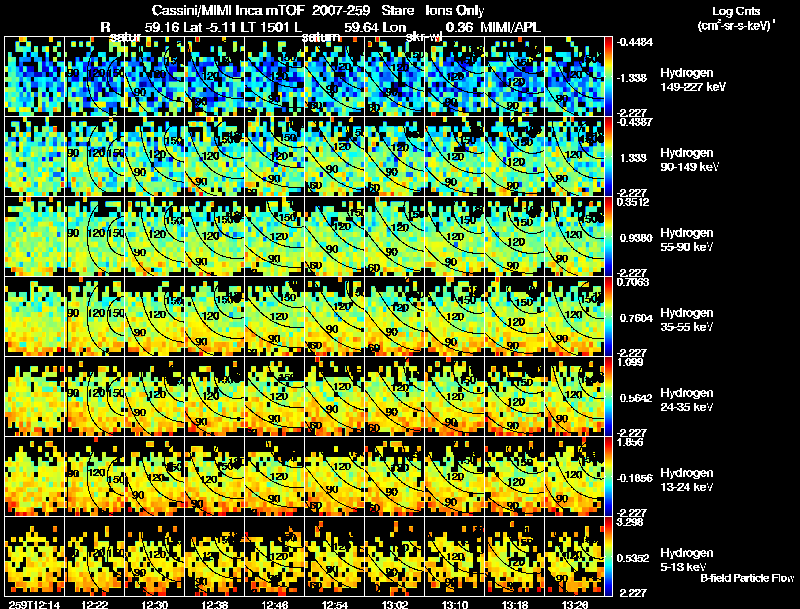Click the '0.7604' scale value

[x=636, y=318]
